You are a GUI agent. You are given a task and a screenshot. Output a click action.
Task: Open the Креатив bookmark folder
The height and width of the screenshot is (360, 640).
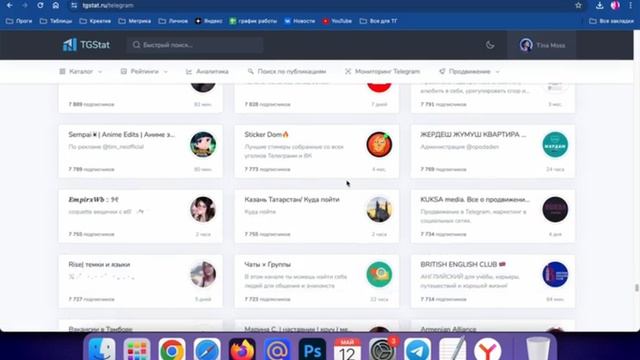[95, 21]
